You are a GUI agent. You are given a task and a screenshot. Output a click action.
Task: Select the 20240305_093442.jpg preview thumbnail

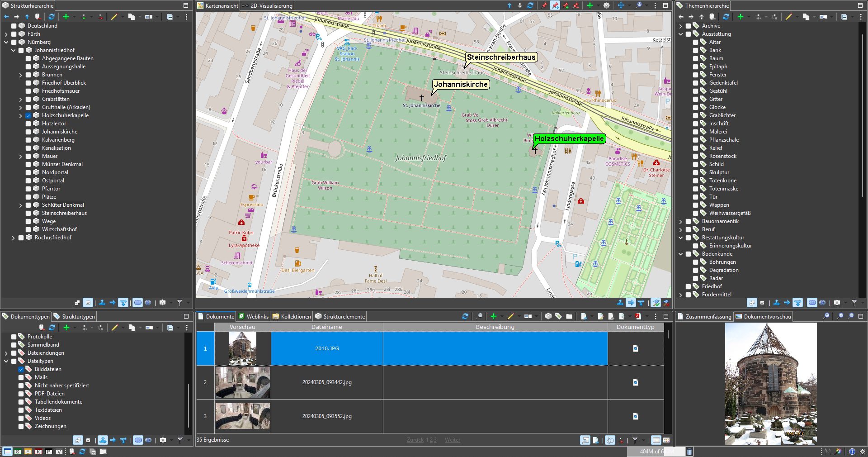coord(242,382)
